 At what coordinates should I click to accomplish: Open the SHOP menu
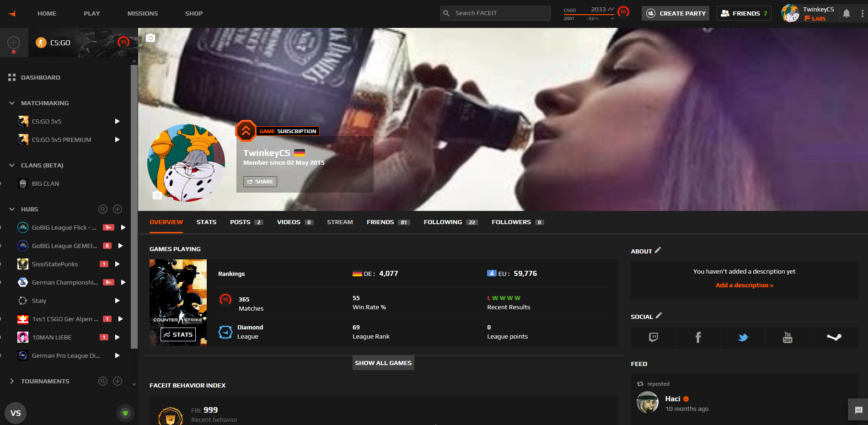[x=194, y=13]
